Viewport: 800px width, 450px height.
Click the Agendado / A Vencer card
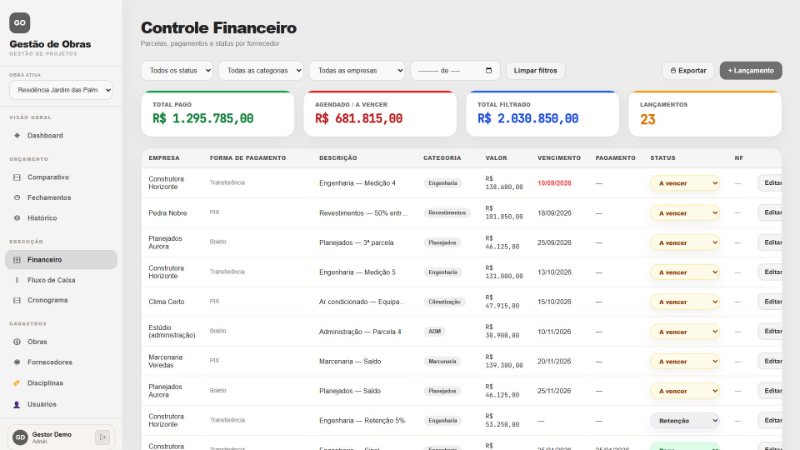coord(380,113)
